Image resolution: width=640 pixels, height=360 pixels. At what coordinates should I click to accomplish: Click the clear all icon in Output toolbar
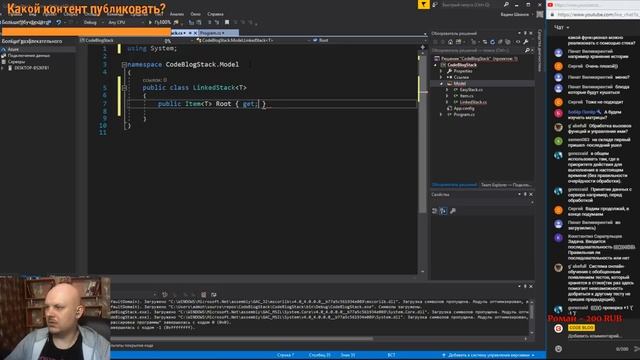[203, 294]
